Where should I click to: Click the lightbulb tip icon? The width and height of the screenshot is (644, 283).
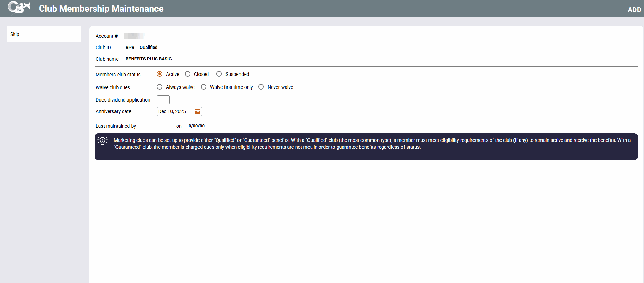[102, 141]
